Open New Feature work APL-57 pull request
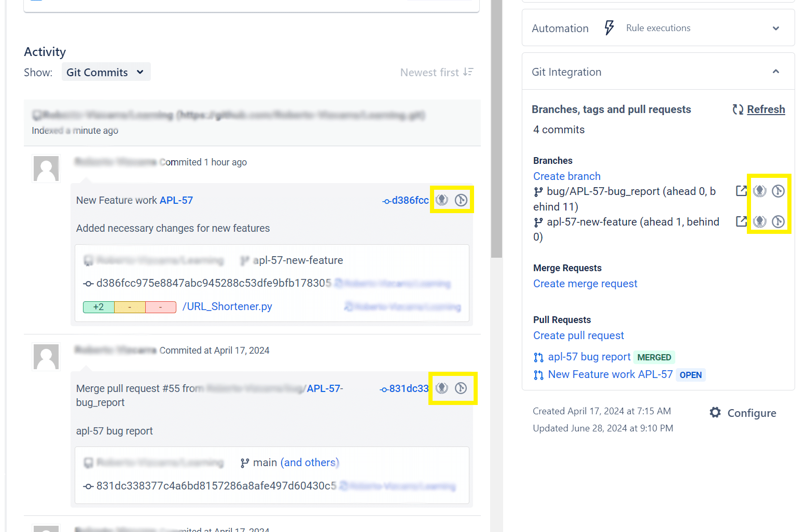 pyautogui.click(x=610, y=374)
